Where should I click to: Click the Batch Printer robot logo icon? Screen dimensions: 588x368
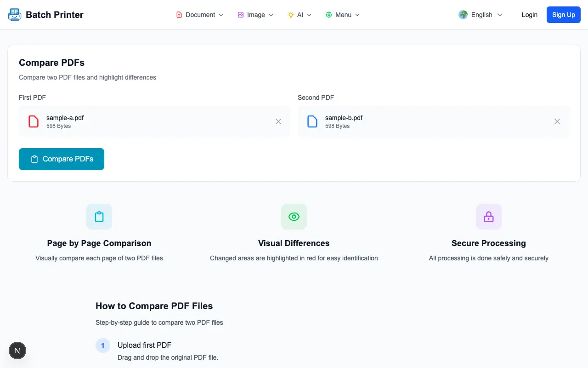15,15
